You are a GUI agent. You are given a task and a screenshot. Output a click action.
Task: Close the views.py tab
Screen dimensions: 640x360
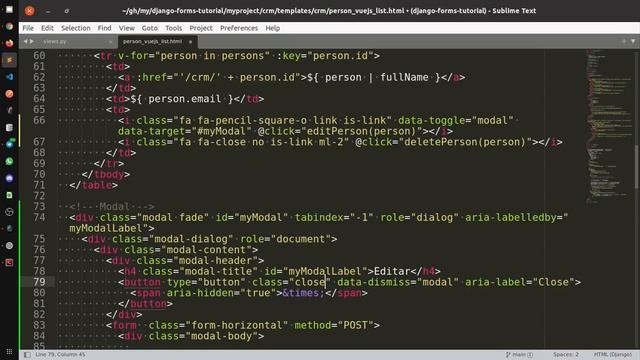(110, 42)
